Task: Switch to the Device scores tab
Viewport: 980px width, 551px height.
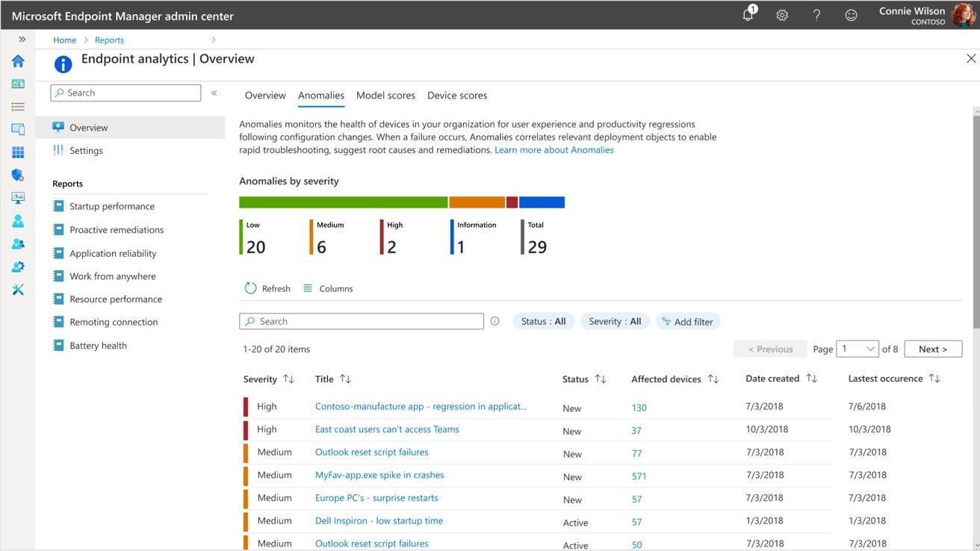Action: (x=457, y=93)
